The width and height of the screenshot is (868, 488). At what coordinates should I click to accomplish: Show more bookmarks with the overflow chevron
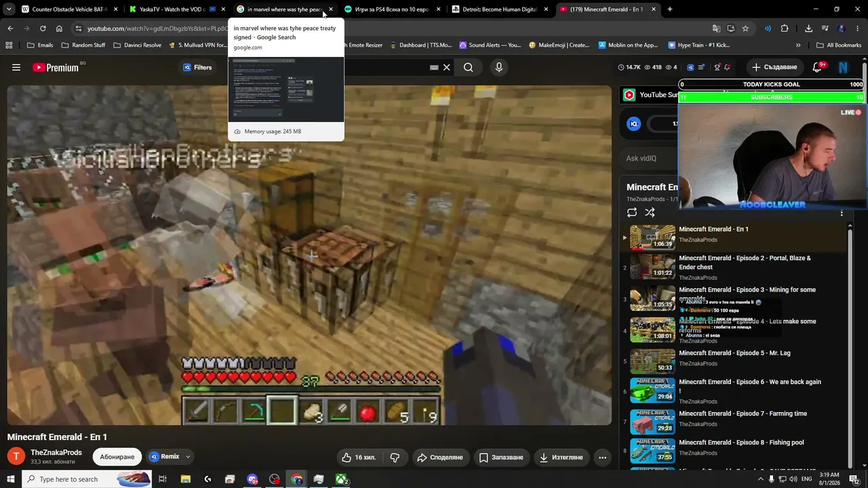click(798, 45)
